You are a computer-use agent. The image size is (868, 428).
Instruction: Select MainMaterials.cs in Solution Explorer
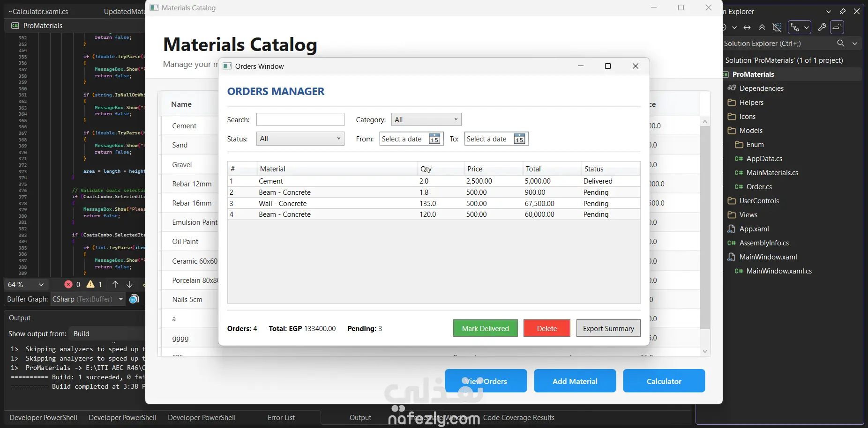tap(772, 173)
